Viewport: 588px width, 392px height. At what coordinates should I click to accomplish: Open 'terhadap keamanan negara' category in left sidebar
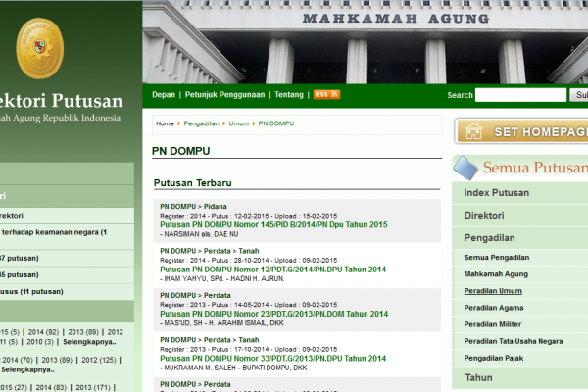tap(54, 232)
